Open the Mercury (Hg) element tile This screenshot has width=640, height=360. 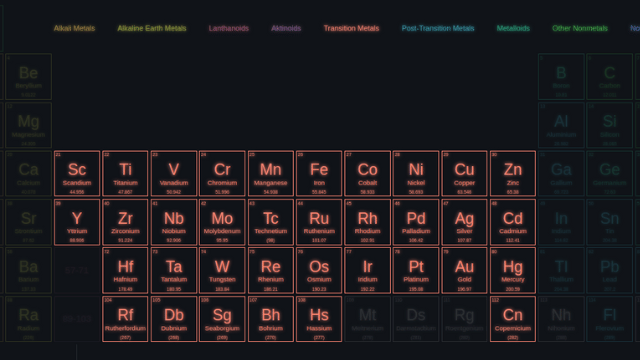click(x=513, y=270)
